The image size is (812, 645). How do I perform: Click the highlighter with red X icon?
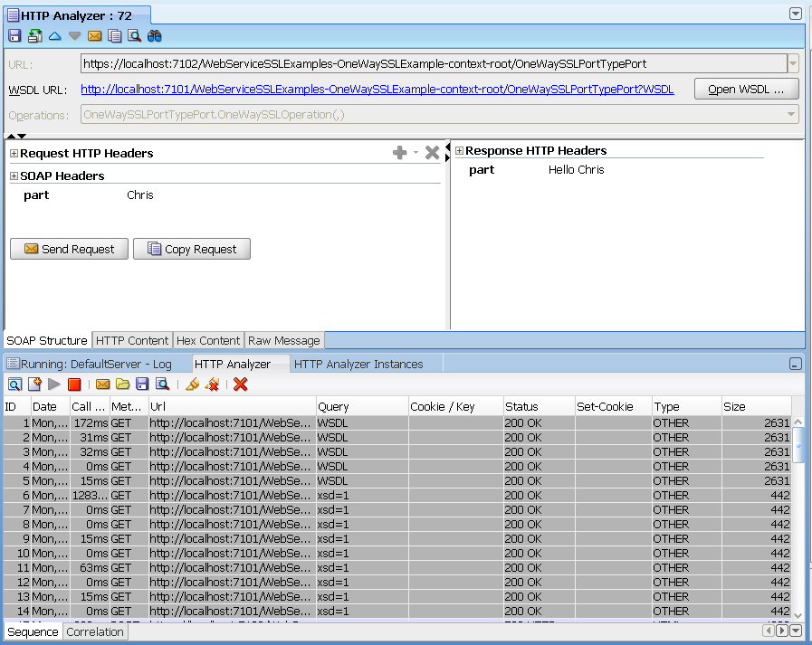click(213, 384)
